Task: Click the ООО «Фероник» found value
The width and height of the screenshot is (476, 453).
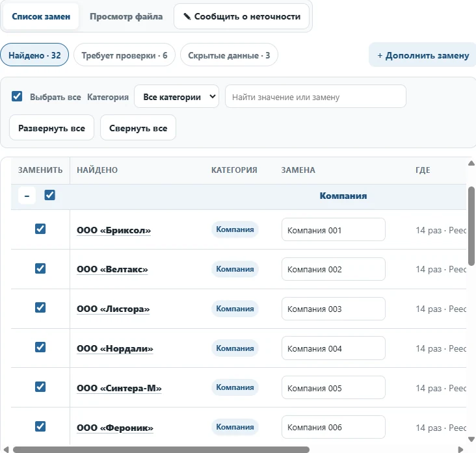Action: point(115,428)
